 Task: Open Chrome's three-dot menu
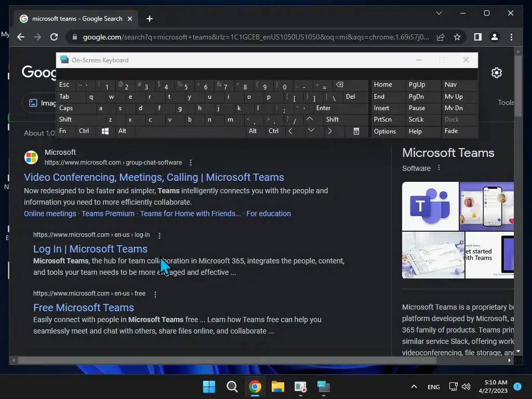tap(511, 37)
